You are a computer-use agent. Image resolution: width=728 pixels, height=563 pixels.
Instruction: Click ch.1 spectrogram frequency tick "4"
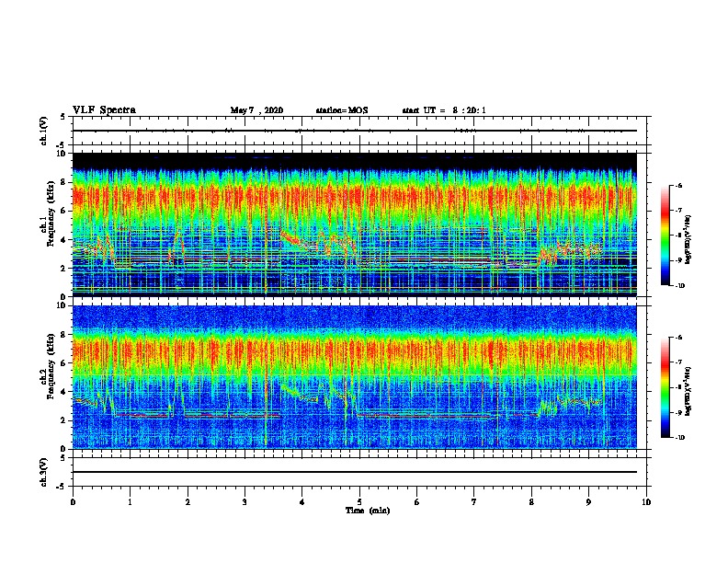(x=64, y=240)
